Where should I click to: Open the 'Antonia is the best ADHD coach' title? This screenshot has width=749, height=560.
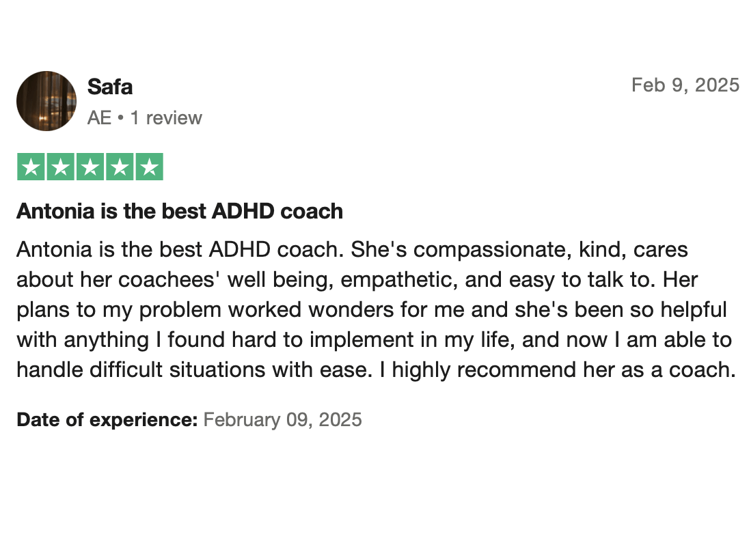(x=180, y=211)
